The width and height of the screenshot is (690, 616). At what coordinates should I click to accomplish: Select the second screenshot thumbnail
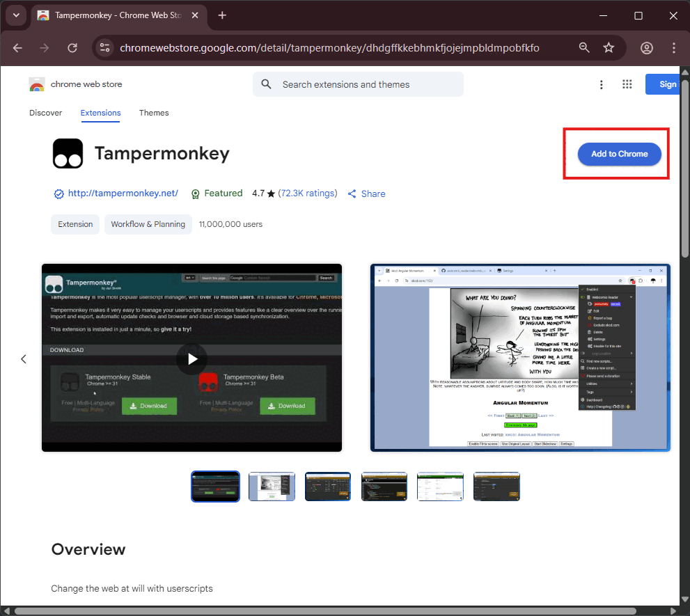click(272, 487)
